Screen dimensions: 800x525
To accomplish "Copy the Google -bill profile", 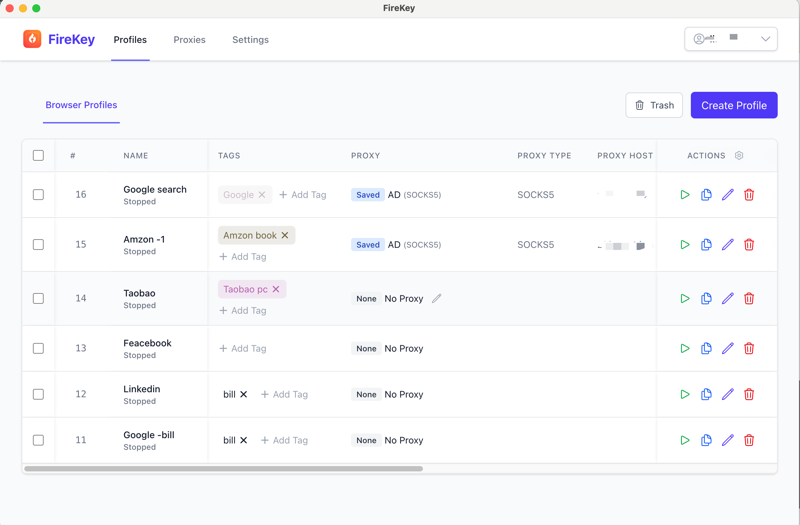I will point(706,441).
